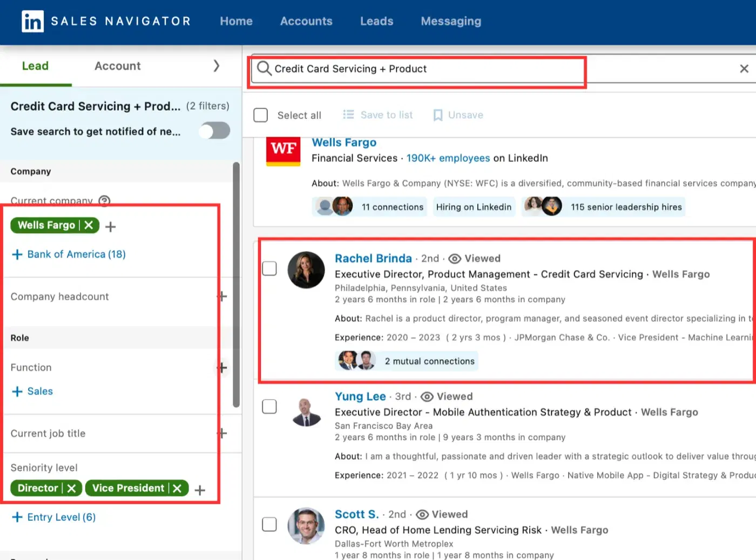Click the Unsave bookmark icon
The height and width of the screenshot is (560, 756).
[438, 115]
